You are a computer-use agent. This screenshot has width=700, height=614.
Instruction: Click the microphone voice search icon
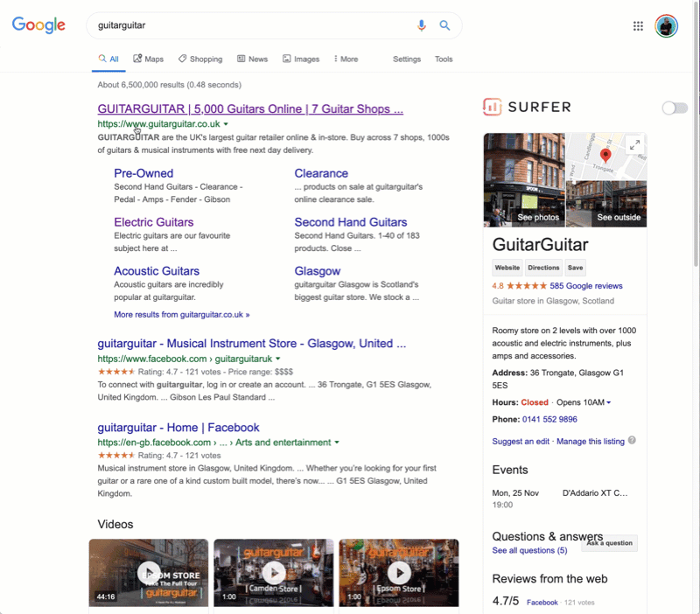click(422, 26)
